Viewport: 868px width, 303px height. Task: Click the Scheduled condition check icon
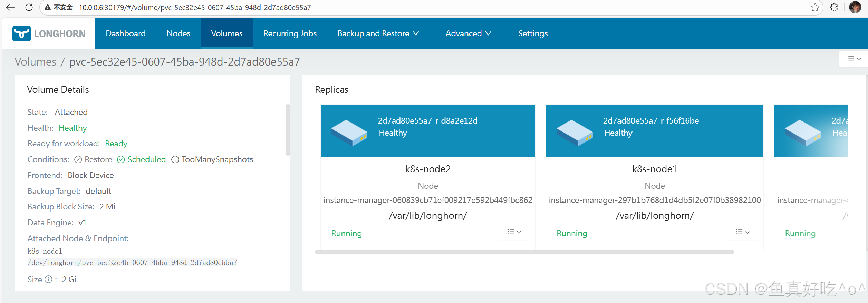[120, 159]
